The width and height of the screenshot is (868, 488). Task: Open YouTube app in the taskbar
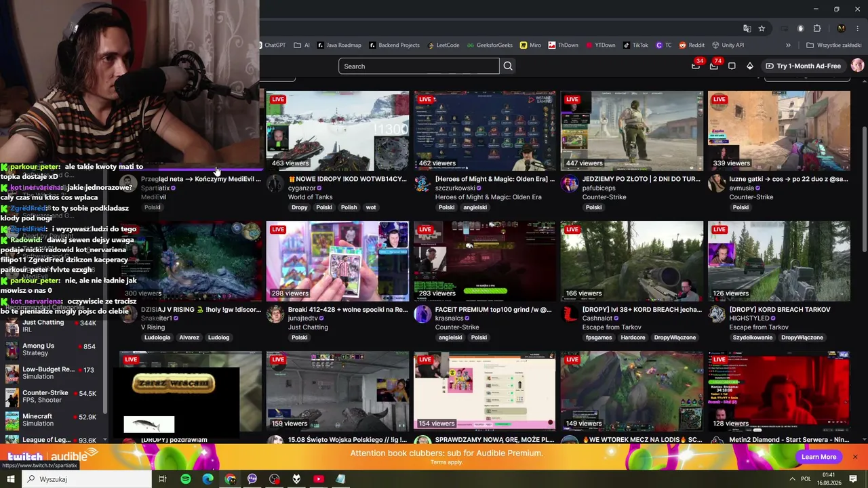(319, 479)
